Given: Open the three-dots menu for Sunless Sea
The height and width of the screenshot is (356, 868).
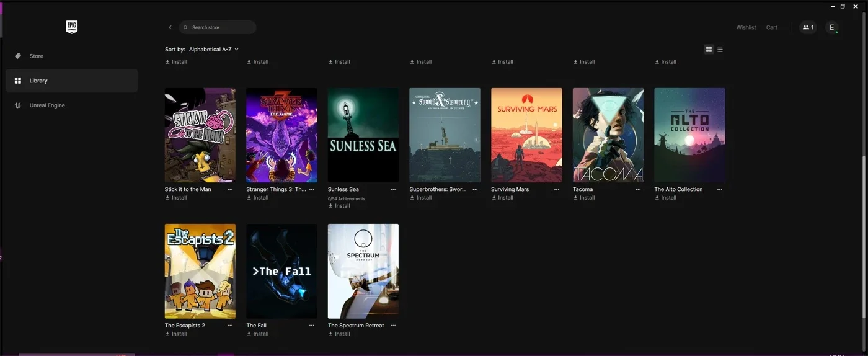Looking at the screenshot, I should tap(393, 189).
